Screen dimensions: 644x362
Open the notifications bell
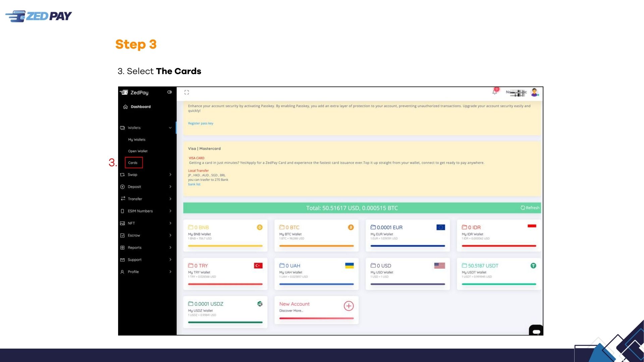495,92
